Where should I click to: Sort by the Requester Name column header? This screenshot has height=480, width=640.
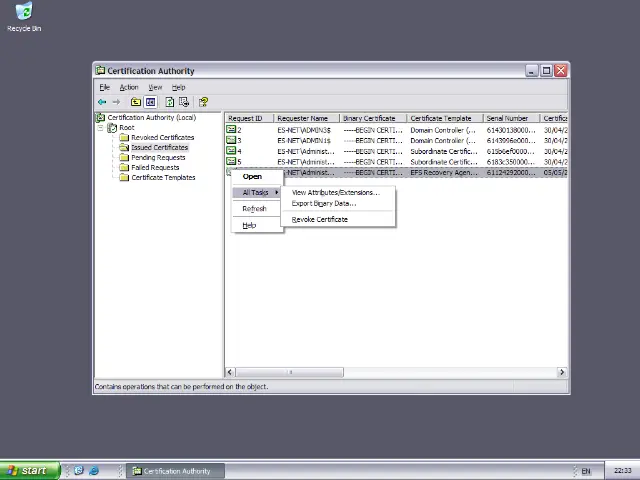(x=306, y=118)
